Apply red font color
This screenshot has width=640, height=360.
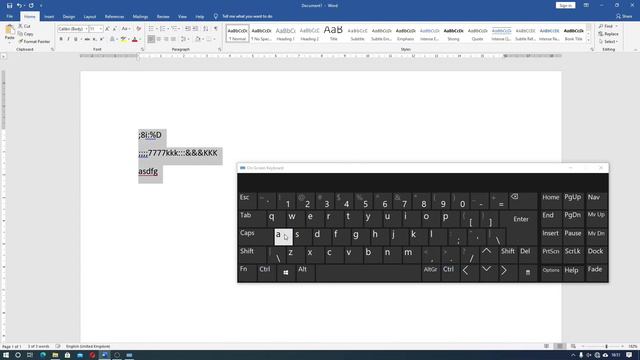[135, 39]
